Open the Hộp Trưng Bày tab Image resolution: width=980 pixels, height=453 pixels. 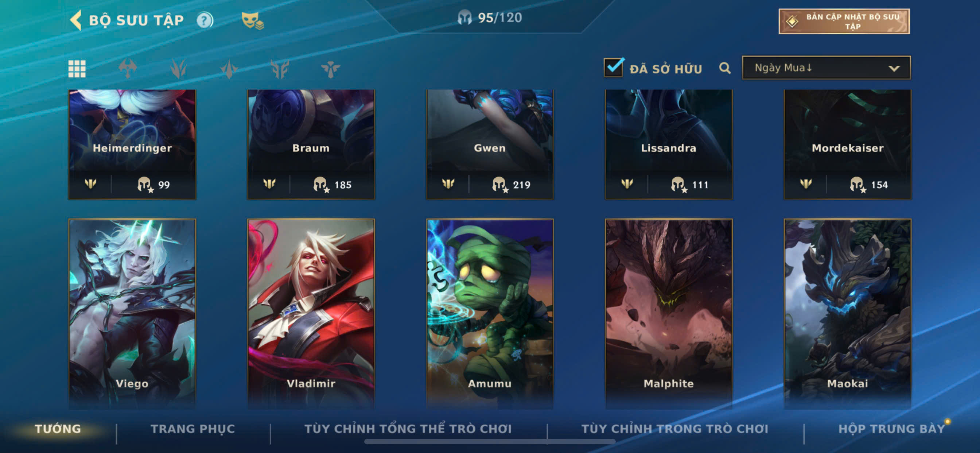(892, 429)
